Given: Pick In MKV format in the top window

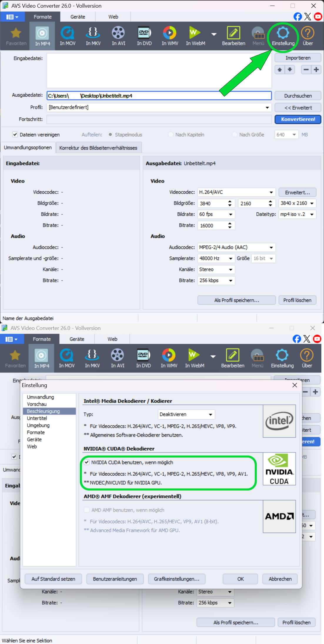Looking at the screenshot, I should 93,36.
